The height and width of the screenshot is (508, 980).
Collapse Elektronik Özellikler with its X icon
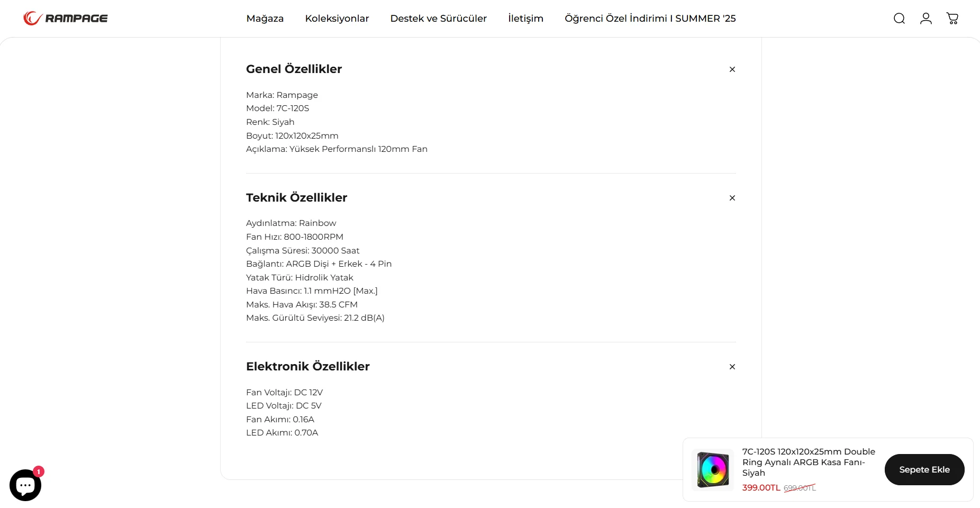point(732,367)
